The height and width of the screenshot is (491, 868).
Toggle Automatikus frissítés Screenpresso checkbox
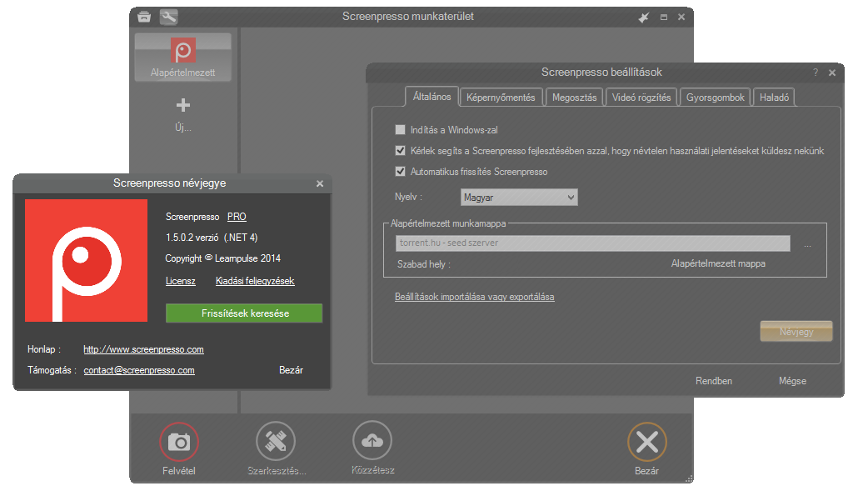point(400,172)
